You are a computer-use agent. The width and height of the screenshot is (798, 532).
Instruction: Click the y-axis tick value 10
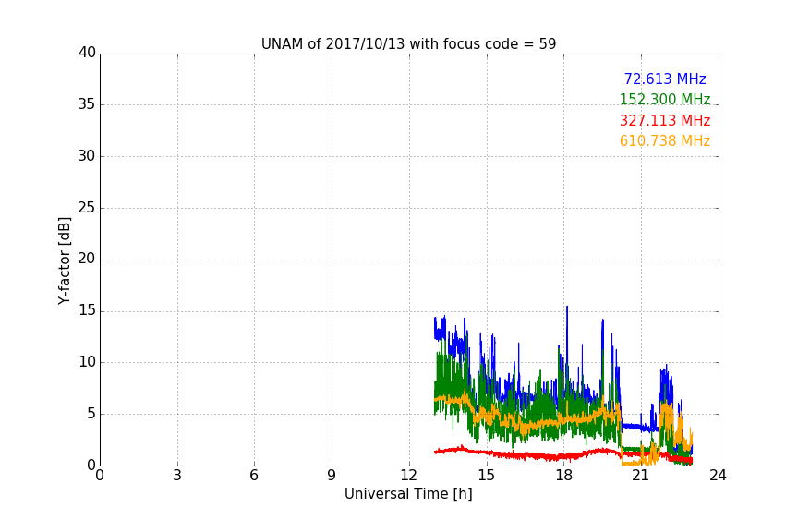pyautogui.click(x=87, y=362)
